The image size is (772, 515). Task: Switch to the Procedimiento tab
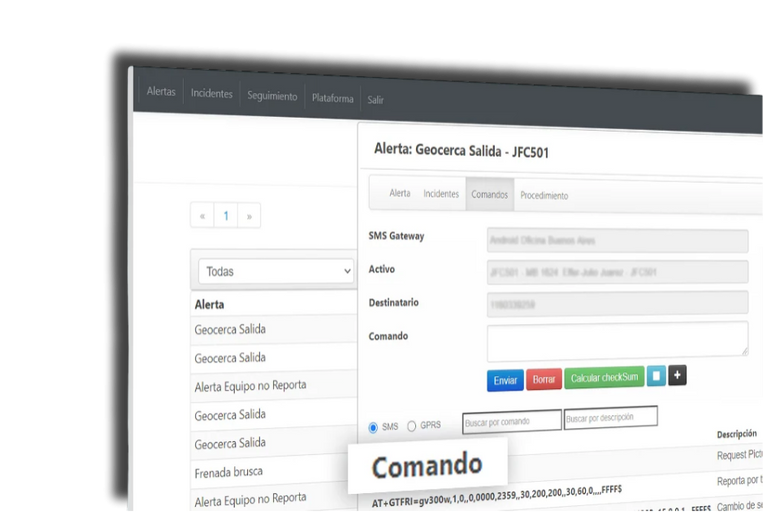pyautogui.click(x=544, y=196)
